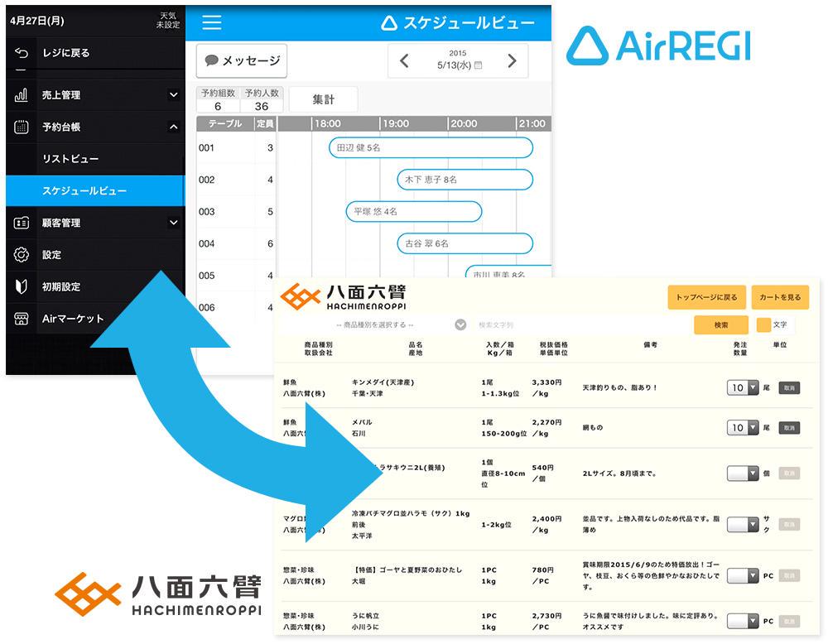Select 設定 in the sidebar

[x=95, y=254]
